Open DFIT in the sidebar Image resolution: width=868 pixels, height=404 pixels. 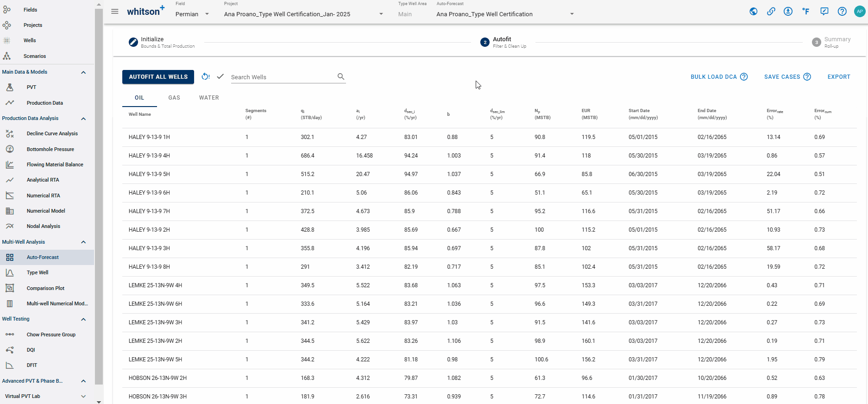click(46, 365)
